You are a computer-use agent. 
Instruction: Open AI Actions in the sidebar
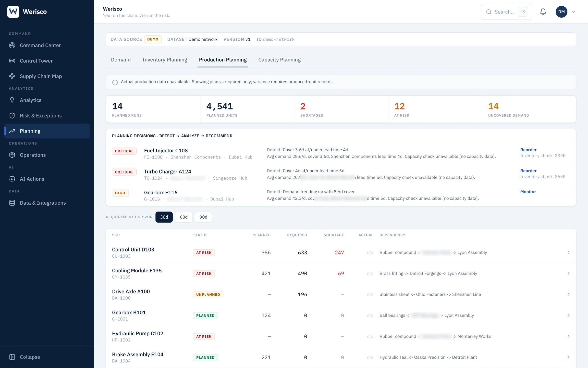47,179
